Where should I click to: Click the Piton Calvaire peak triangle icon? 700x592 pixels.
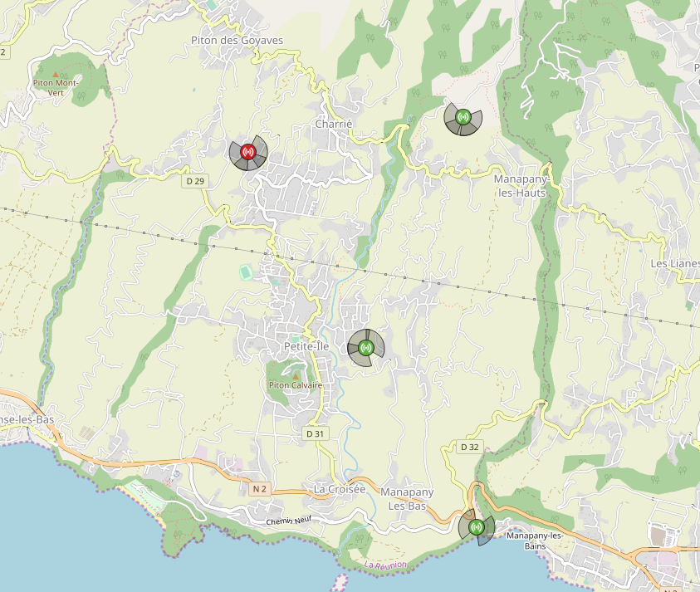click(295, 377)
